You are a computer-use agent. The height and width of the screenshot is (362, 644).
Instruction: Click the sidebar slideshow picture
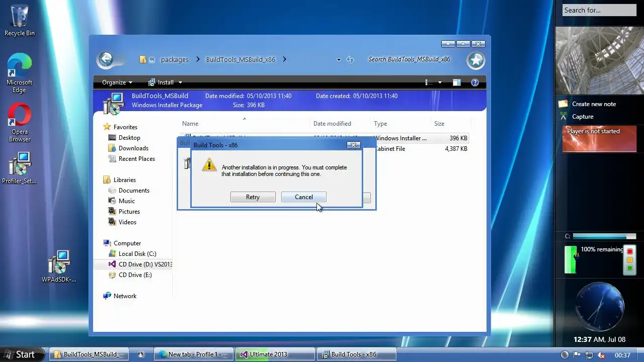point(599,60)
